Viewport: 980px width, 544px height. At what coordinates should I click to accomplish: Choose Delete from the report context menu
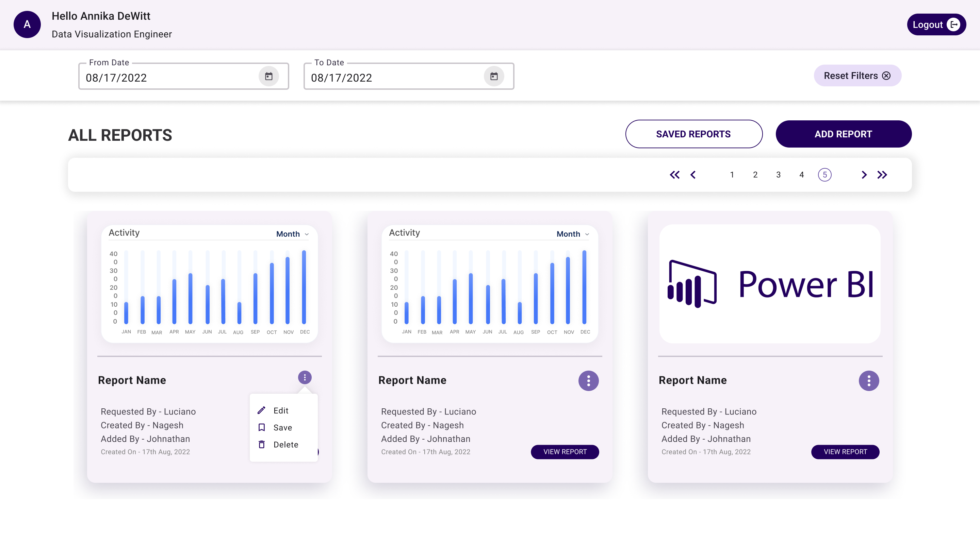(x=283, y=445)
